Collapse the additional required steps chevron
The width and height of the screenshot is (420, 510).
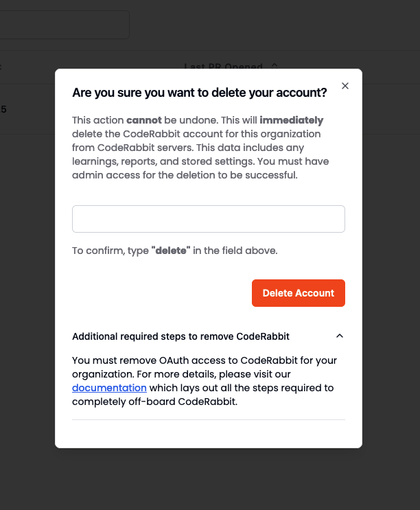click(339, 336)
